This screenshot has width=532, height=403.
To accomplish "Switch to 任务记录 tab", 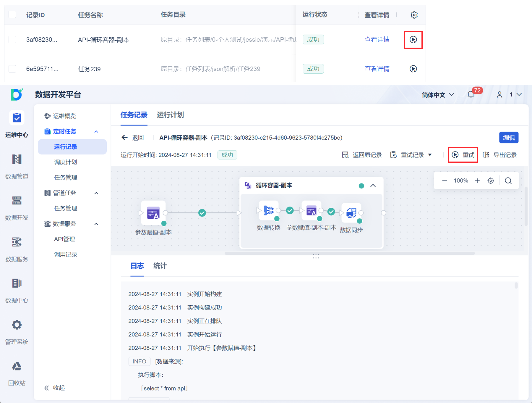I will (x=134, y=115).
